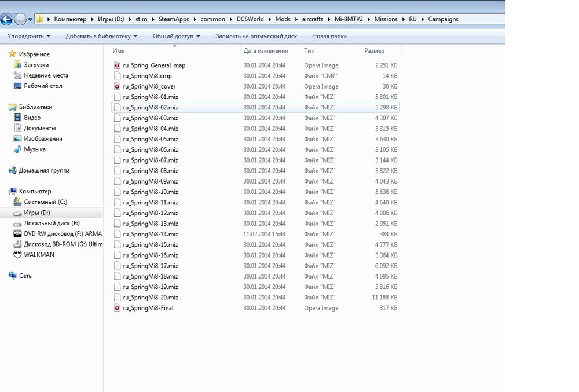Image resolution: width=579 pixels, height=392 pixels.
Task: Open the Общий доступ dropdown
Action: 176,36
